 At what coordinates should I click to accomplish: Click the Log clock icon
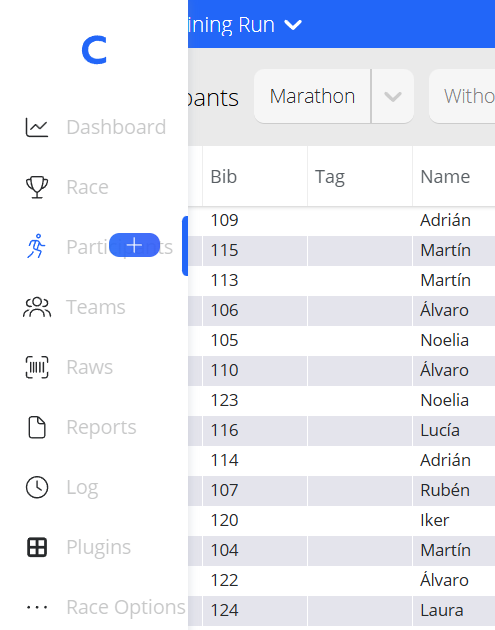(37, 487)
